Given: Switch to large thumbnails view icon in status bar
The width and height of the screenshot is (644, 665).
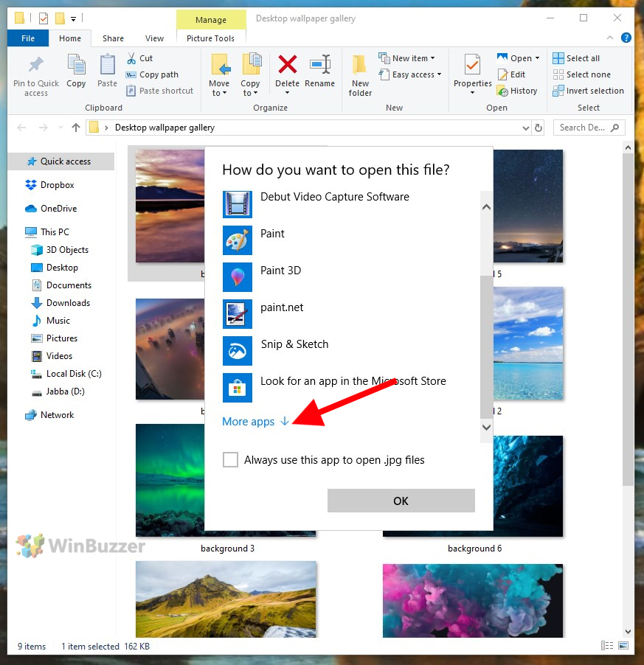Looking at the screenshot, I should 623,646.
